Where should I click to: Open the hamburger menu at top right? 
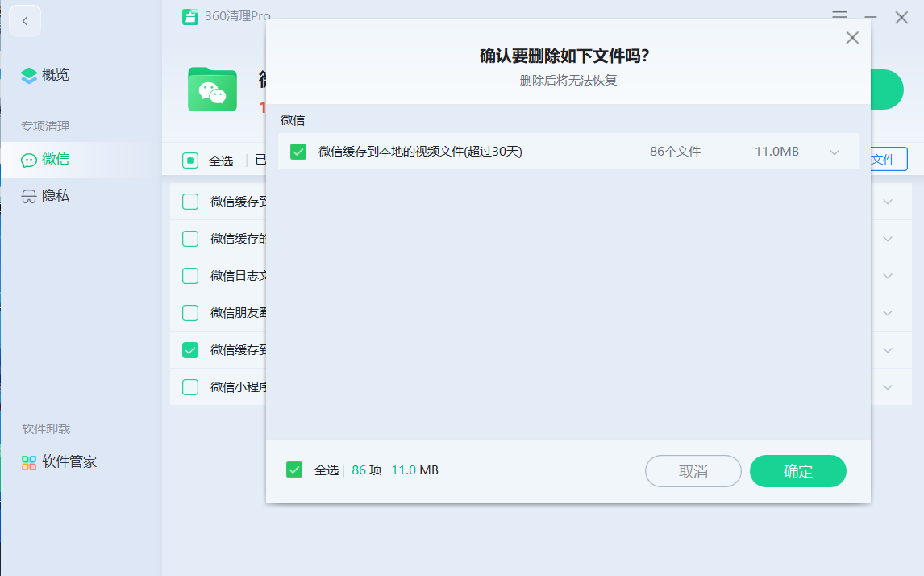coord(839,15)
